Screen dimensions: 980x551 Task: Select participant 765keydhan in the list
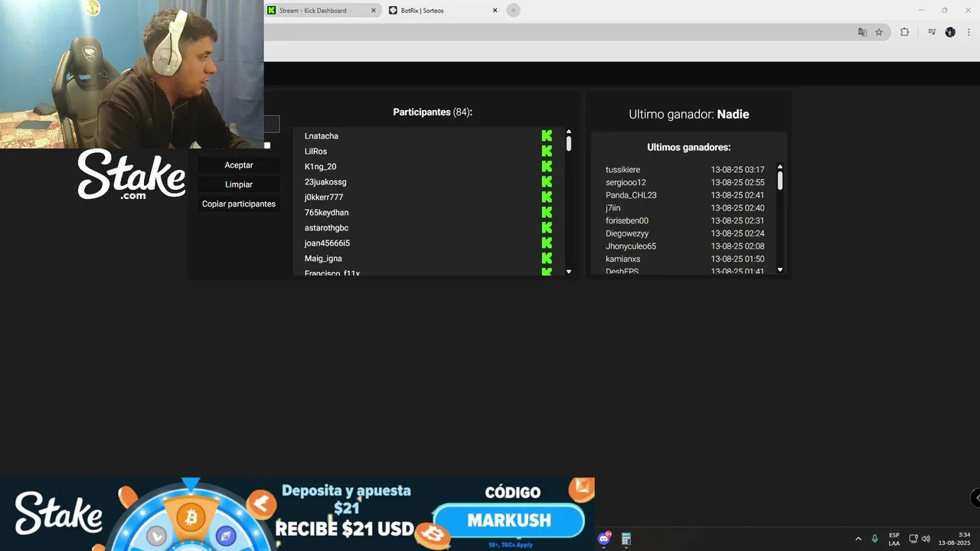coord(326,212)
